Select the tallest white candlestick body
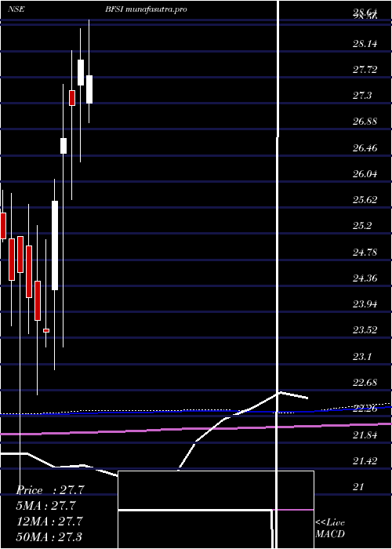 point(55,245)
